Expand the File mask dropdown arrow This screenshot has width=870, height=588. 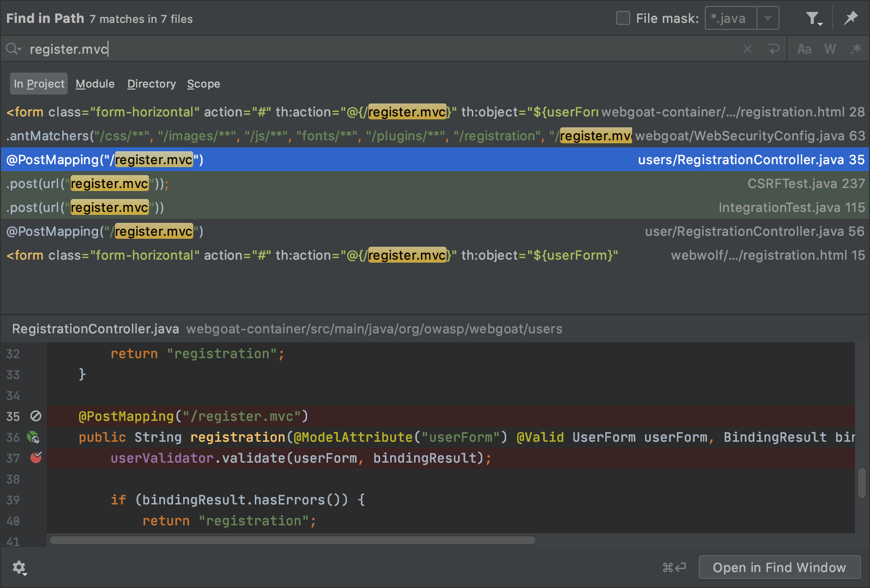(768, 18)
